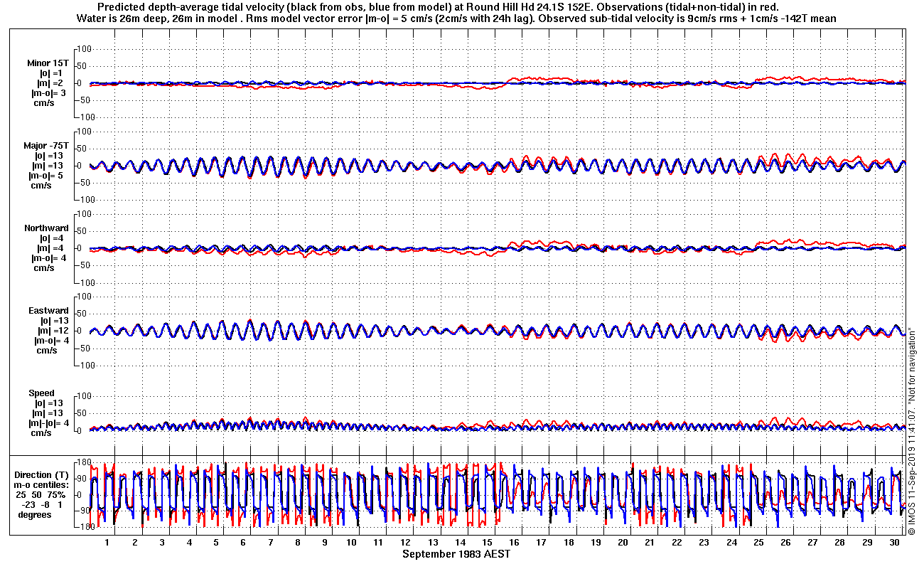924x569 pixels.
Task: Select the 'Speed' panel label
Action: [x=41, y=393]
